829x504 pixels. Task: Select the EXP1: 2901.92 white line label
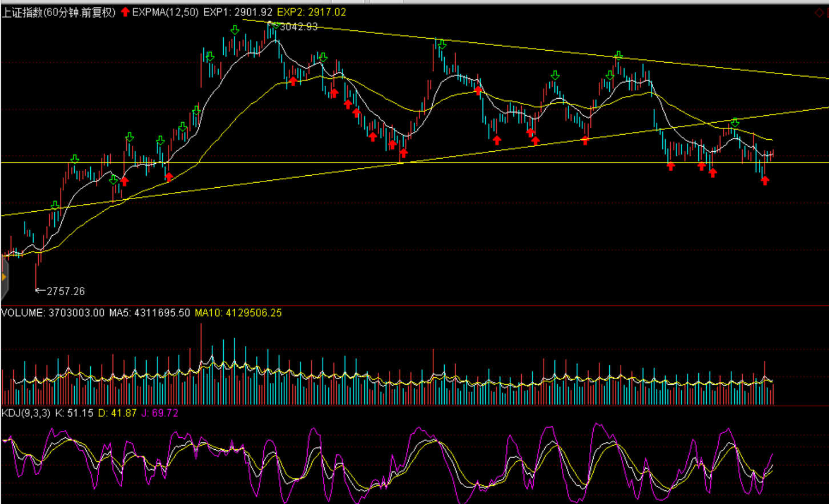click(238, 13)
